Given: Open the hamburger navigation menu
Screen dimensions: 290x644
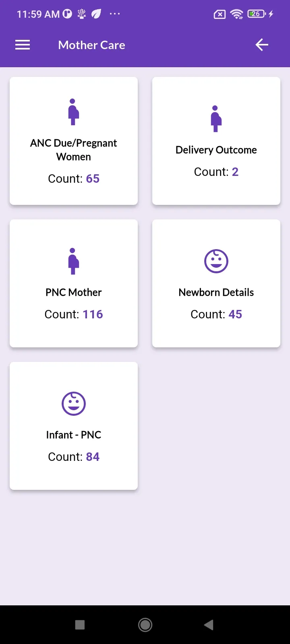Looking at the screenshot, I should tap(23, 45).
